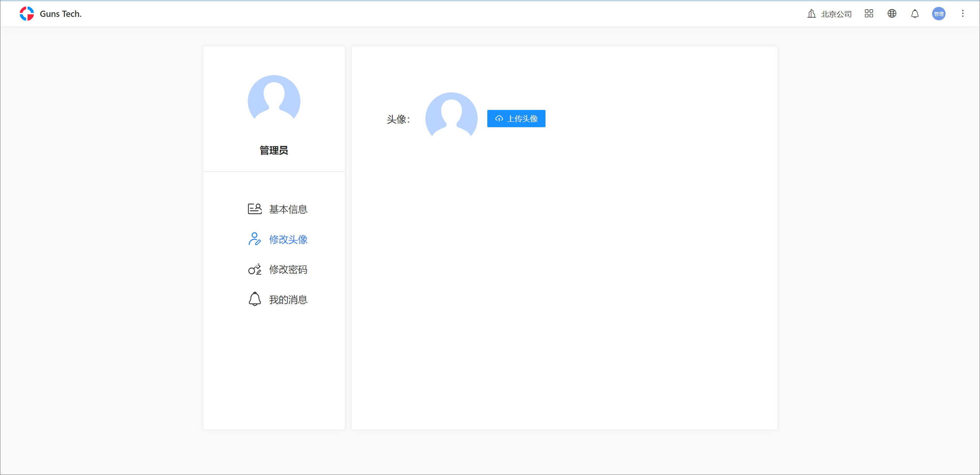This screenshot has height=475, width=980.
Task: Open notifications bell in header
Action: pyautogui.click(x=915, y=14)
